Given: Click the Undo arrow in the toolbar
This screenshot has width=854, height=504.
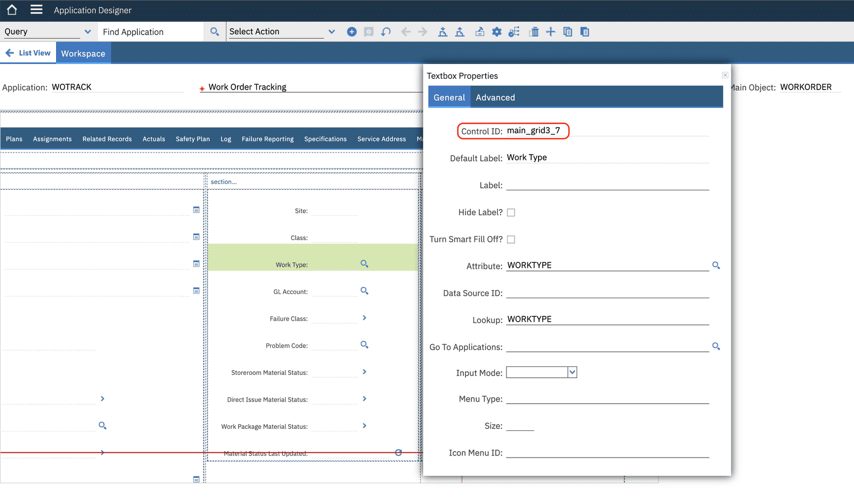Looking at the screenshot, I should (x=386, y=31).
